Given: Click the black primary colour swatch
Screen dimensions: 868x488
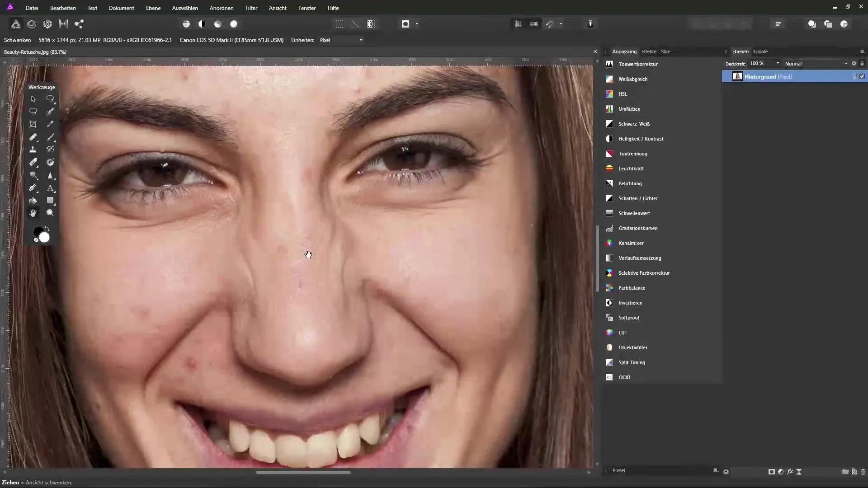Looking at the screenshot, I should pyautogui.click(x=38, y=231).
